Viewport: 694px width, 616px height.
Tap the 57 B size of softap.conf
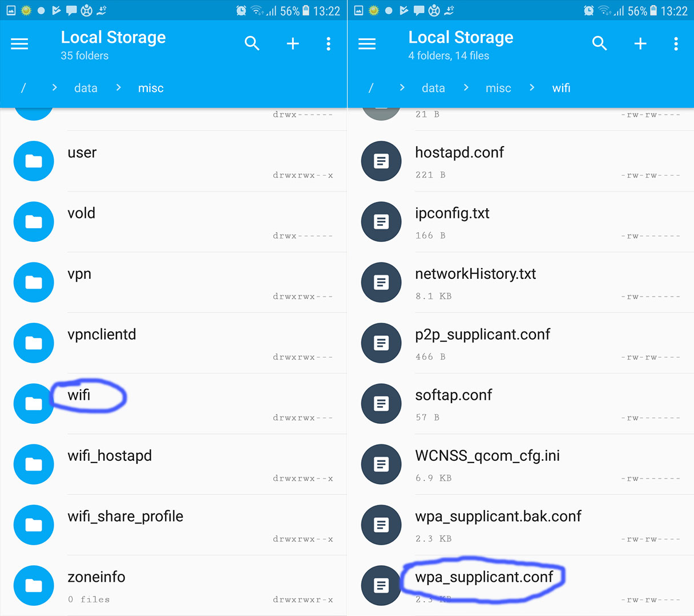click(x=427, y=417)
